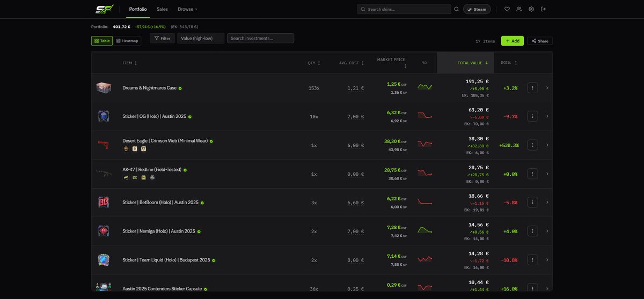
Task: Click the Steam button
Action: (477, 9)
